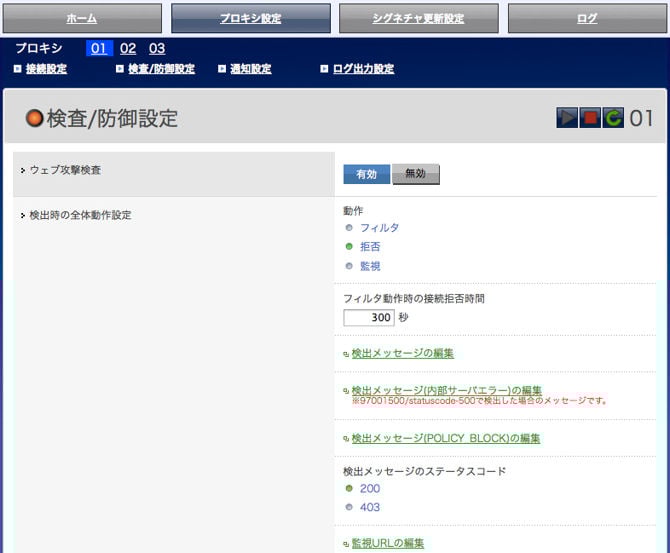Viewport: 670px width, 553px height.
Task: Select the フィルタ action radio button
Action: point(349,228)
